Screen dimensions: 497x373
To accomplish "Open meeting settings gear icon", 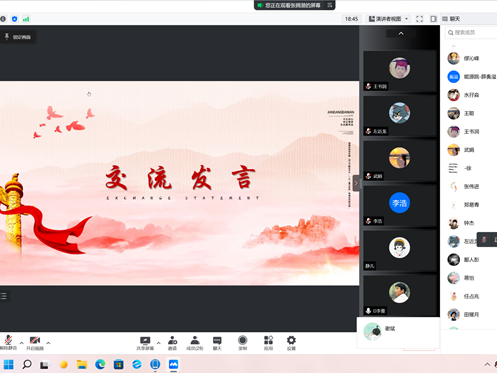I will click(x=291, y=343).
